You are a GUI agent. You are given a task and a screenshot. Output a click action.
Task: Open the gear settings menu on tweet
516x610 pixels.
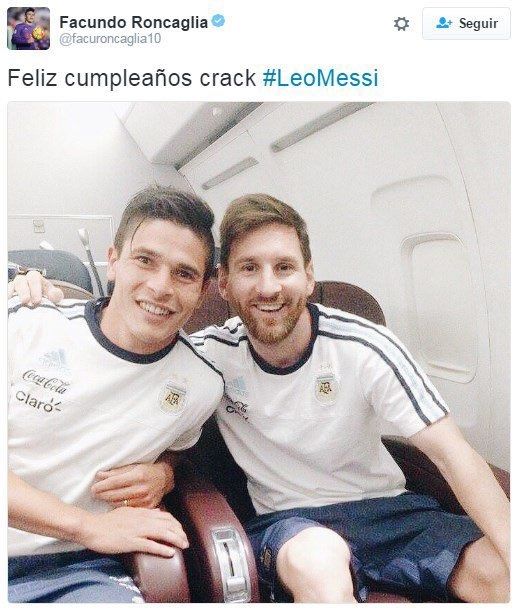[x=401, y=24]
